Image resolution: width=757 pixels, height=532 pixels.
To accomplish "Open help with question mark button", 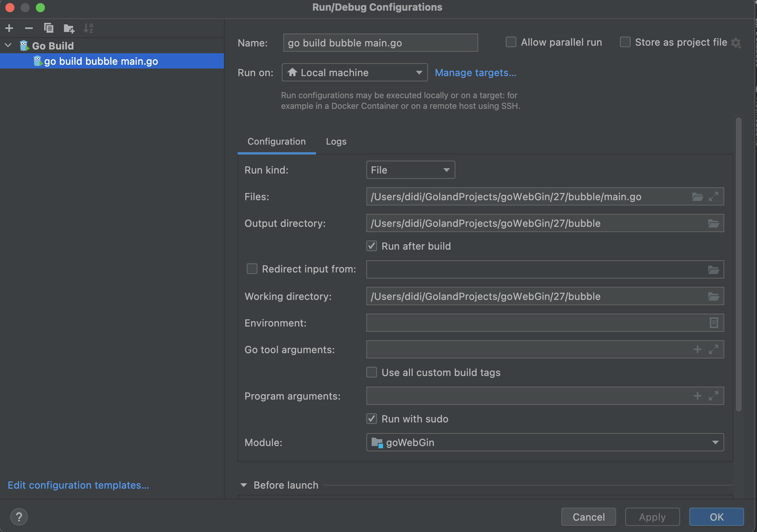I will tap(19, 517).
